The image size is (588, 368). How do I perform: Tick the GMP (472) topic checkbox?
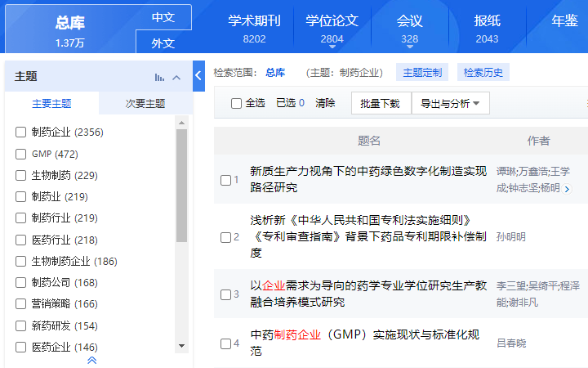pyautogui.click(x=20, y=154)
